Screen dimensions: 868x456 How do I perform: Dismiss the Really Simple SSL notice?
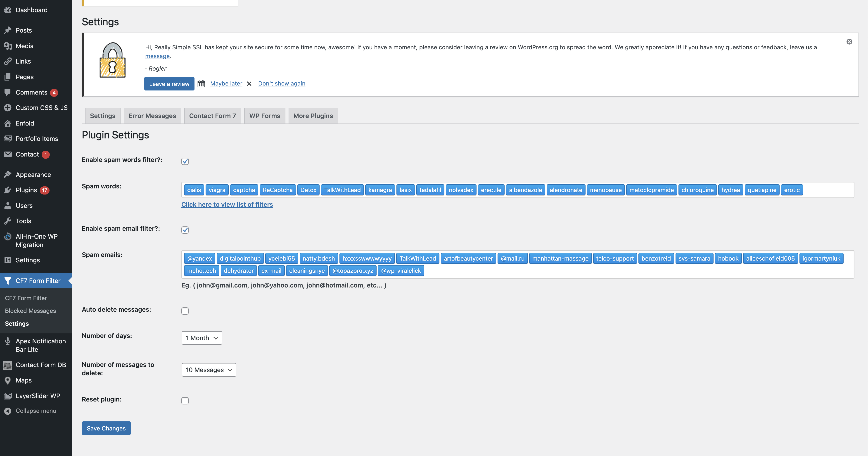[849, 42]
